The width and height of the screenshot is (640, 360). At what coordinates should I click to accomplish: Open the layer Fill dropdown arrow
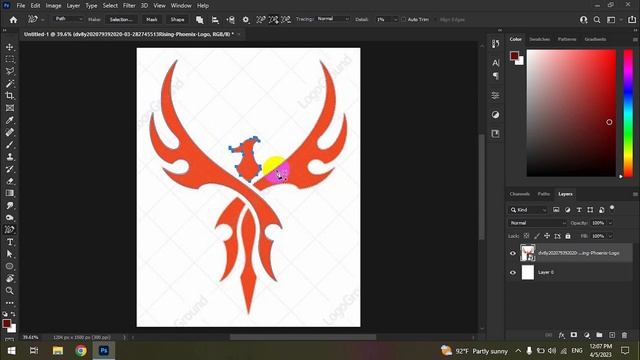[x=611, y=236]
